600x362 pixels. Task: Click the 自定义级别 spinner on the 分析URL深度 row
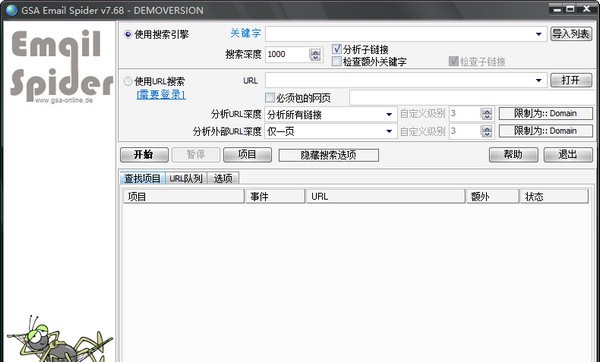click(x=486, y=114)
